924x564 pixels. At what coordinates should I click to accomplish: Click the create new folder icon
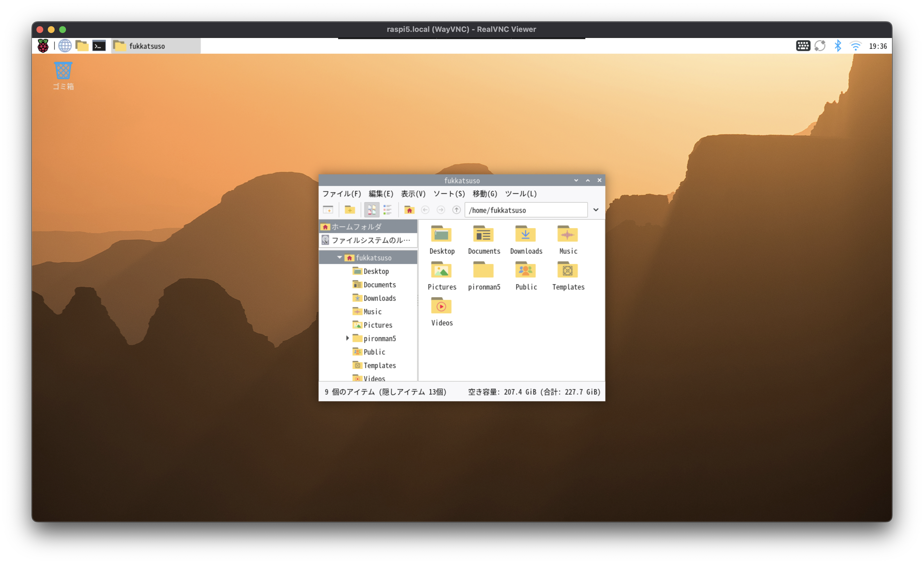pyautogui.click(x=350, y=210)
